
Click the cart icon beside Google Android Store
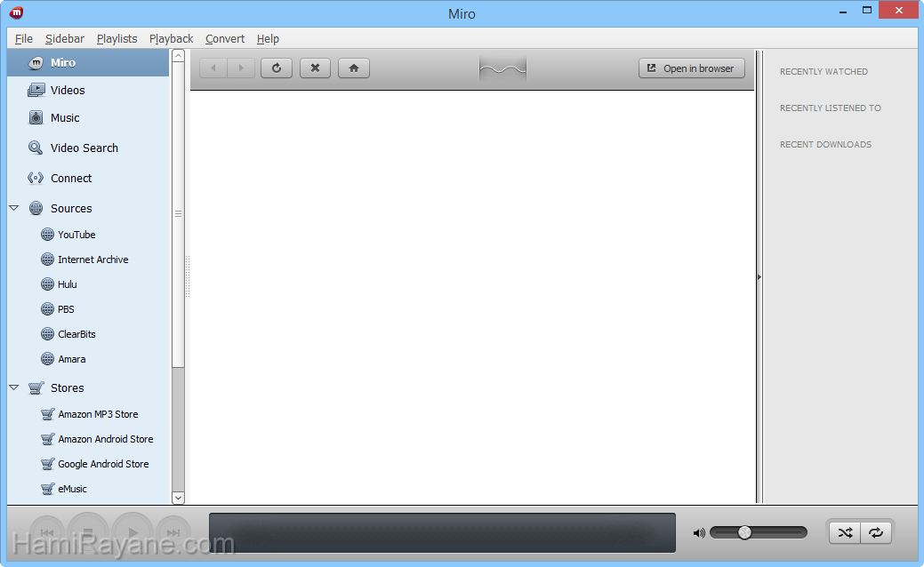(x=48, y=464)
